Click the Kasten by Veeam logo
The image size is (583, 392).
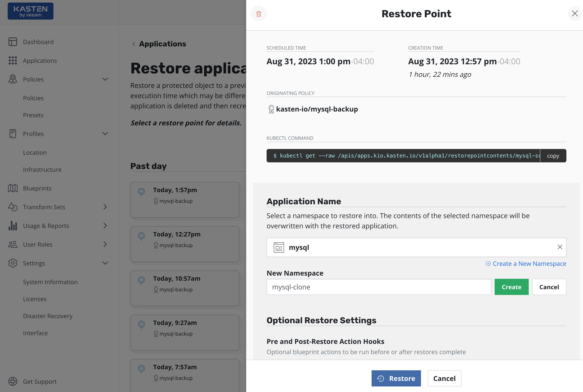tap(30, 11)
